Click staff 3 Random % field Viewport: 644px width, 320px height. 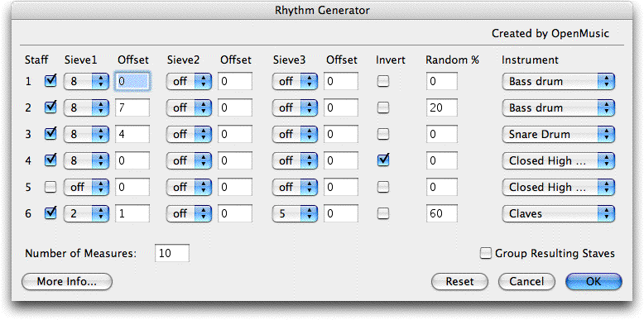[442, 134]
